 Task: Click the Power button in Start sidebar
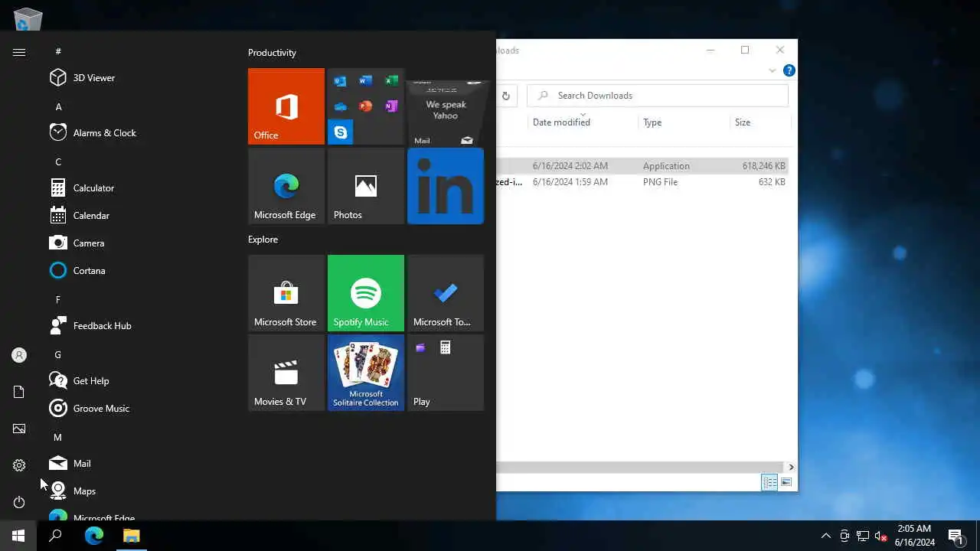point(19,502)
